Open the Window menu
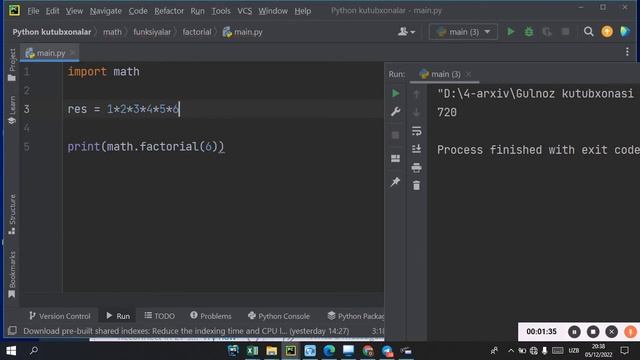This screenshot has height=360, width=640. coord(273,11)
